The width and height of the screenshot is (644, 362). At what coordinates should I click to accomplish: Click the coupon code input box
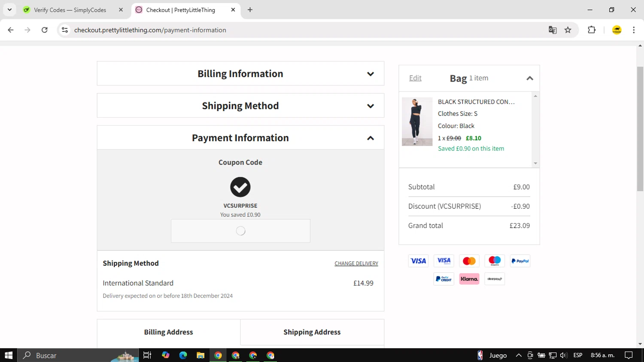(x=240, y=231)
